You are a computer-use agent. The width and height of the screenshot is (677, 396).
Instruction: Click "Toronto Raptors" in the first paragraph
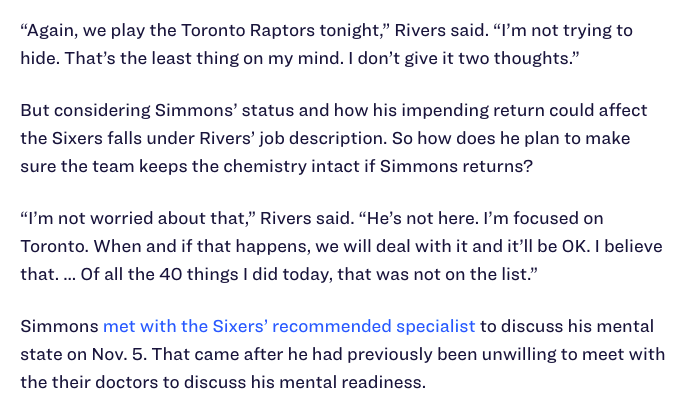click(x=248, y=31)
